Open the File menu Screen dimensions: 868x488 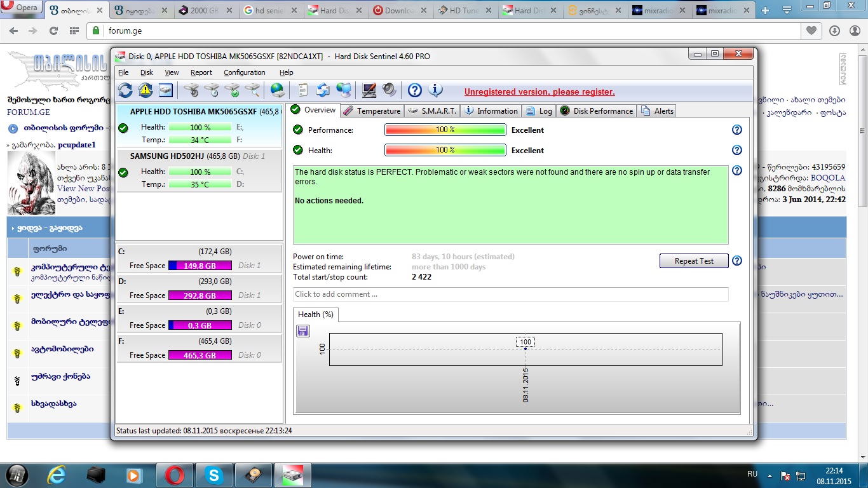click(123, 72)
